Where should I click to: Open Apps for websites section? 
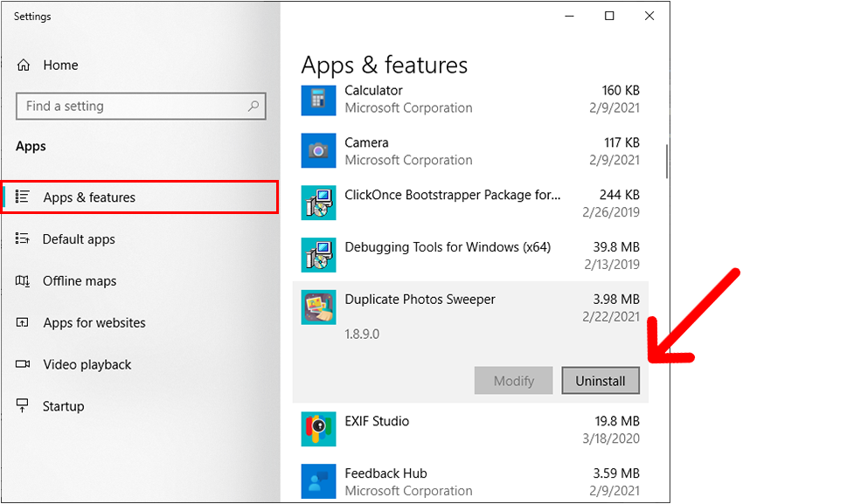[94, 322]
